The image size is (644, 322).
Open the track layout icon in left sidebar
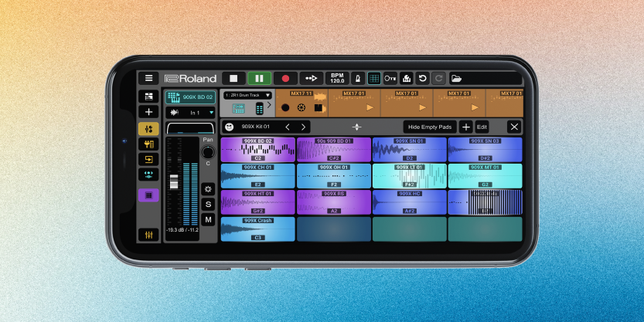(x=148, y=97)
